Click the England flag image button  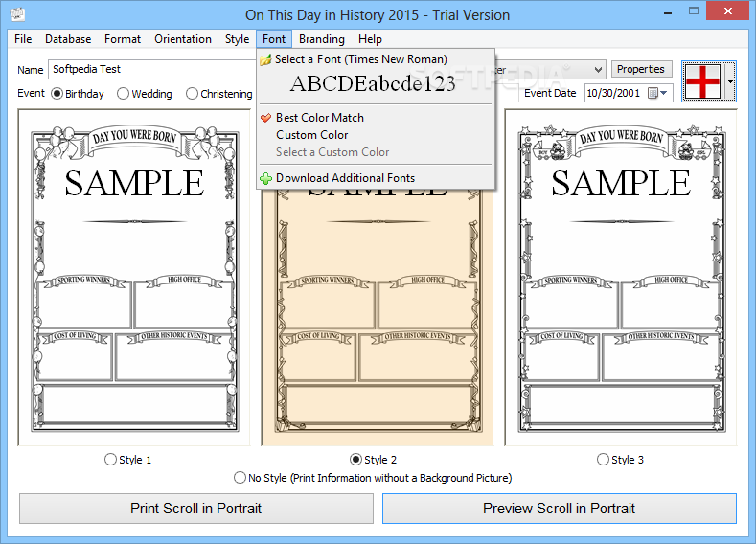coord(702,81)
